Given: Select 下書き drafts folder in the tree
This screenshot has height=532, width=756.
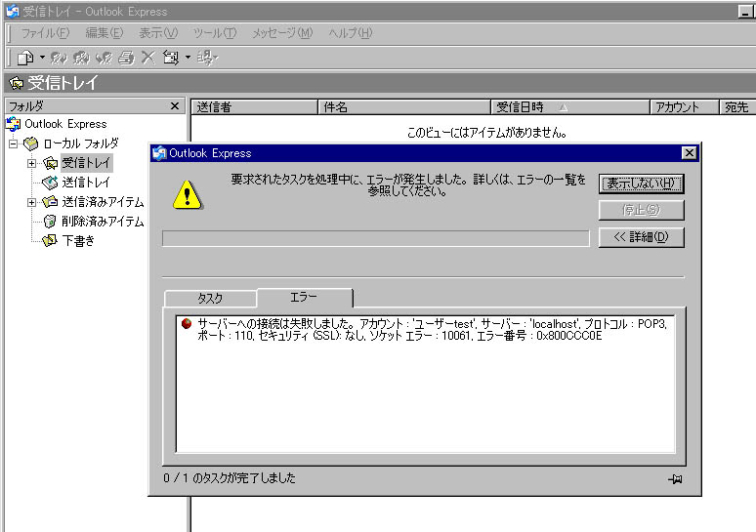Looking at the screenshot, I should click(78, 240).
